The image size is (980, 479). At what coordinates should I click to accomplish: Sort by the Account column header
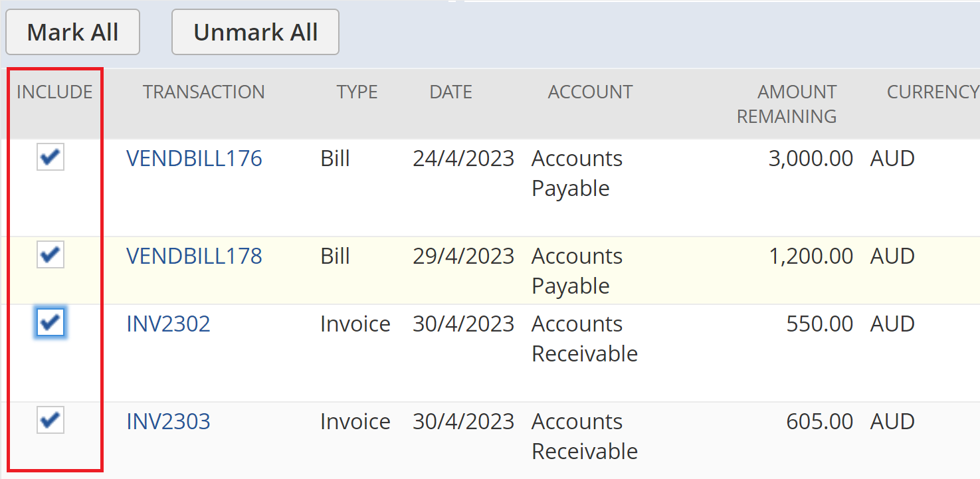[590, 92]
